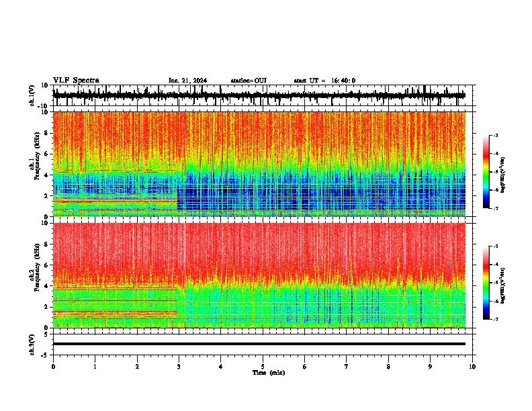The height and width of the screenshot is (411, 532).
Task: Click the "6" kHz tick on ch.2 spectrogram
Action: click(46, 265)
